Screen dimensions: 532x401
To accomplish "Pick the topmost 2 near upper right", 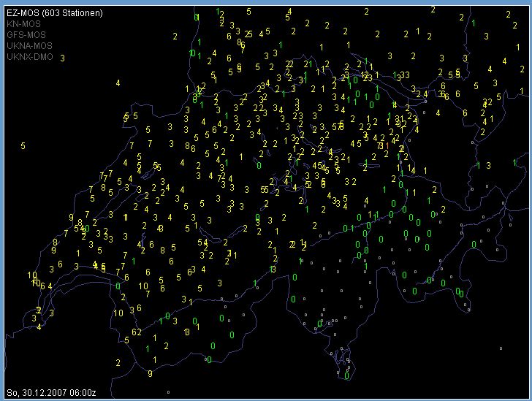I will click(x=433, y=9).
